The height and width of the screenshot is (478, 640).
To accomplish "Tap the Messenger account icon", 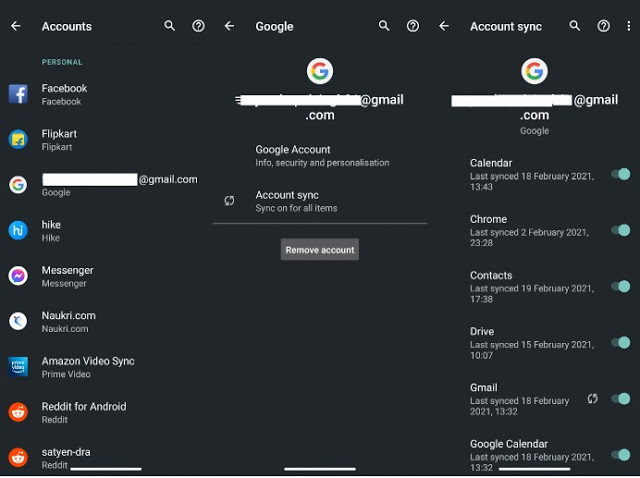I will tap(18, 276).
